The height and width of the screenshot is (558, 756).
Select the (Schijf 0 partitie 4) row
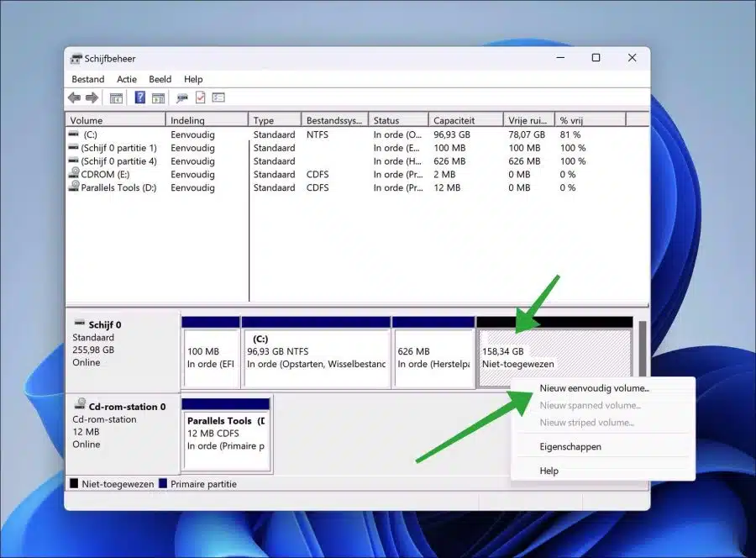pos(357,161)
